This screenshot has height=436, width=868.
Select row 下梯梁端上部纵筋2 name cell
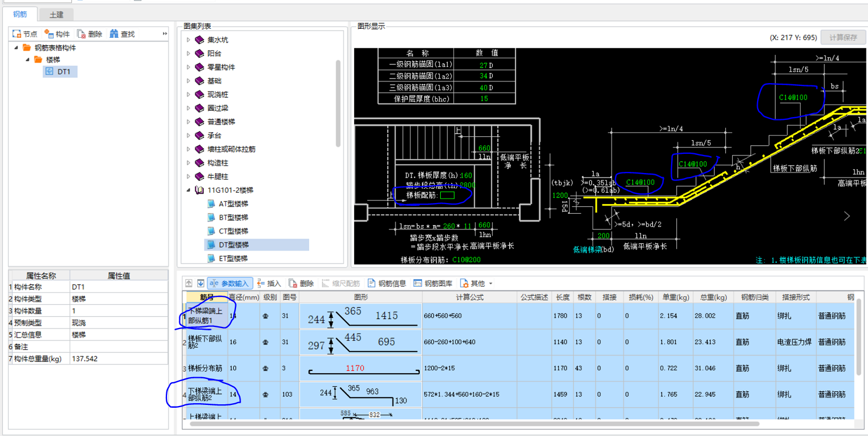pos(207,394)
